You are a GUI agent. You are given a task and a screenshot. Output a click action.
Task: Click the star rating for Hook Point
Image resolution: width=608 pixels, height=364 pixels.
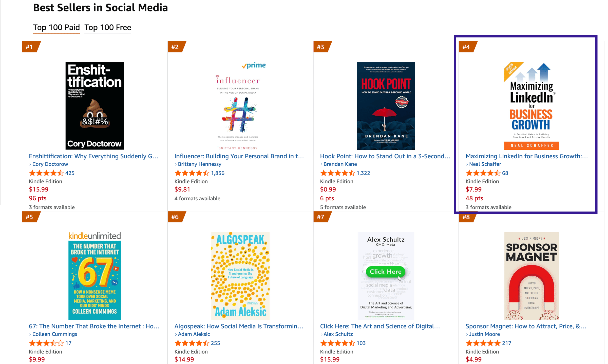337,173
